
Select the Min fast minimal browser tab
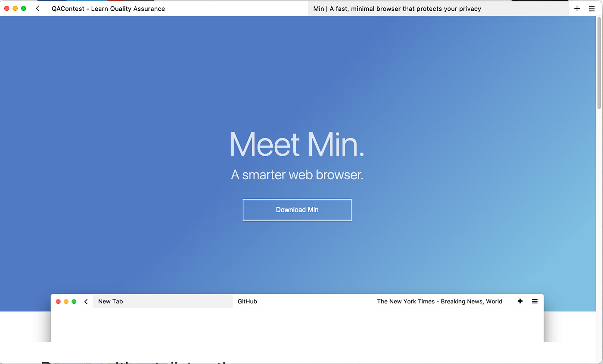pos(438,9)
